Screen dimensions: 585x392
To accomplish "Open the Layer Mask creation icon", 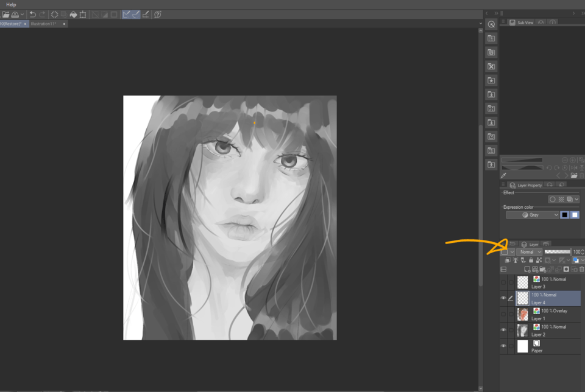I will click(565, 269).
